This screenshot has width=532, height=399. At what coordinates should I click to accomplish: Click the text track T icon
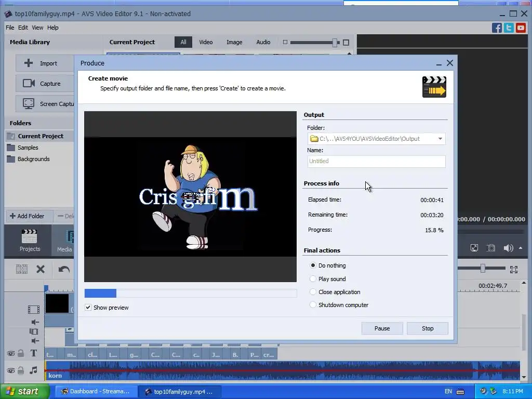point(34,353)
